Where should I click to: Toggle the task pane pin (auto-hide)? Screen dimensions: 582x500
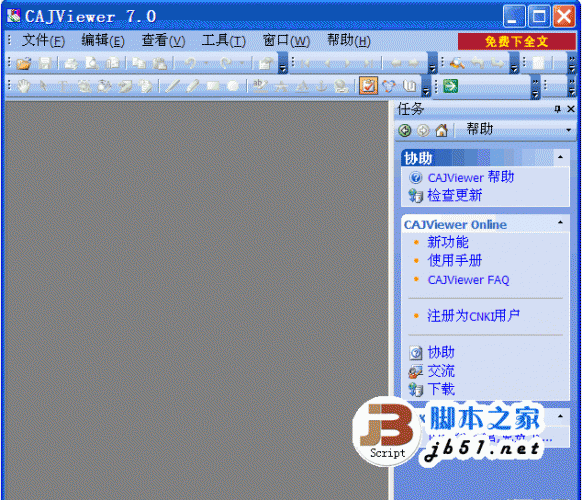[x=558, y=109]
